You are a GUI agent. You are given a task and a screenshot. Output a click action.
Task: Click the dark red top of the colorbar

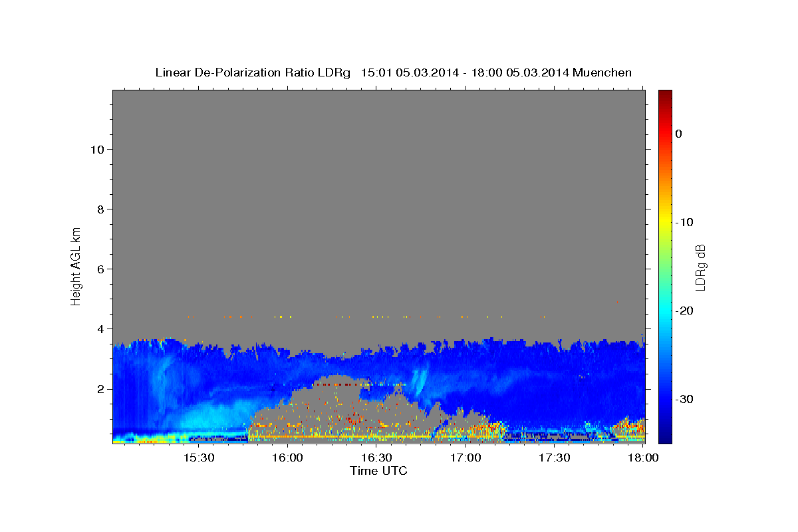pyautogui.click(x=665, y=94)
